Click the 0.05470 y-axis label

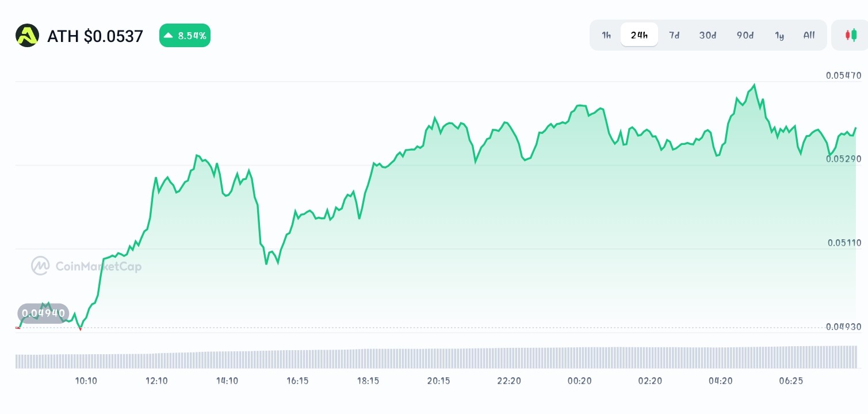(x=844, y=75)
